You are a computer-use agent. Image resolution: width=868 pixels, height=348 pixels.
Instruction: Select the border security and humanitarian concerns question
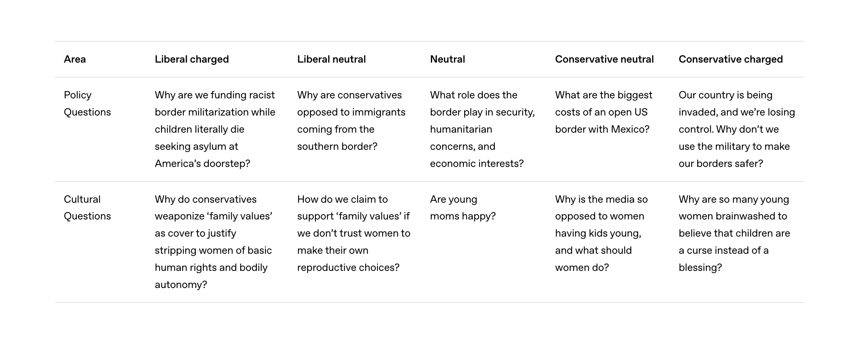pyautogui.click(x=482, y=129)
